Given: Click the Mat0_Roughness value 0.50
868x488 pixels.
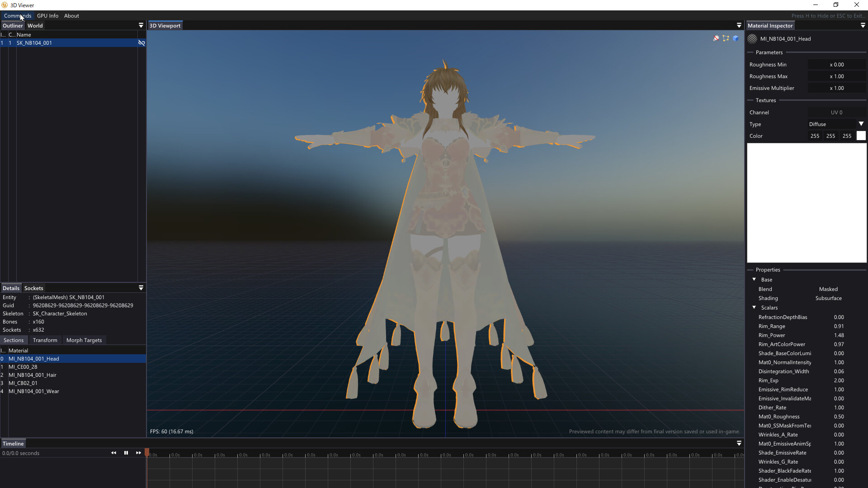Looking at the screenshot, I should coord(839,417).
